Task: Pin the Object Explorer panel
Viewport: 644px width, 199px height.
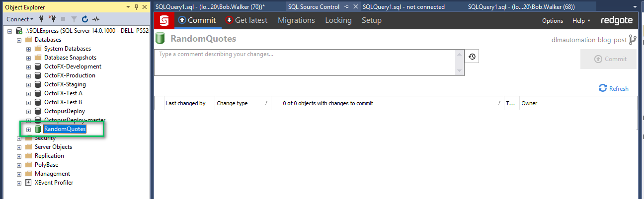Action: (136, 7)
